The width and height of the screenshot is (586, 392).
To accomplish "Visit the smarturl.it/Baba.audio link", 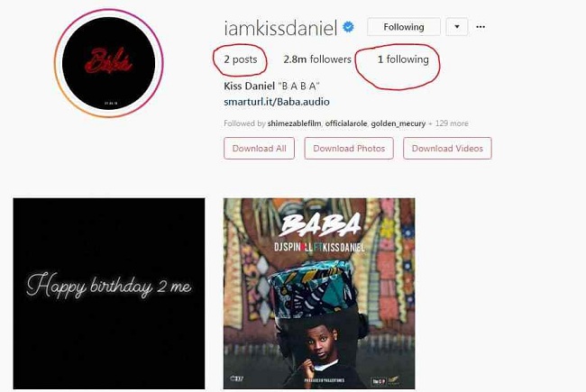I will point(277,102).
